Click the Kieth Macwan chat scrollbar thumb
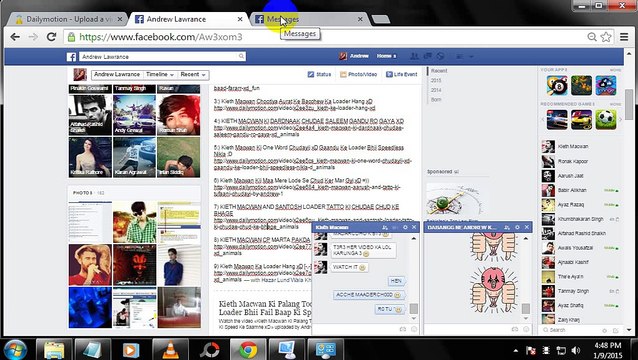 point(414,309)
